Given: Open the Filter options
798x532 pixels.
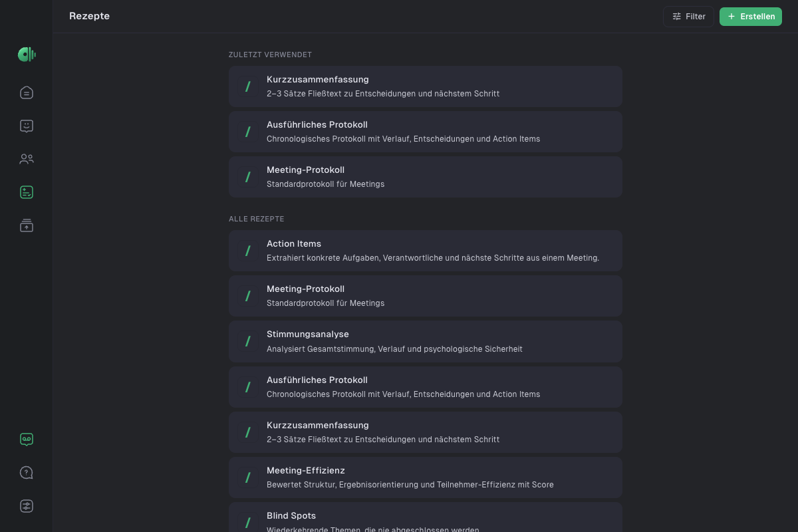Looking at the screenshot, I should click(688, 17).
